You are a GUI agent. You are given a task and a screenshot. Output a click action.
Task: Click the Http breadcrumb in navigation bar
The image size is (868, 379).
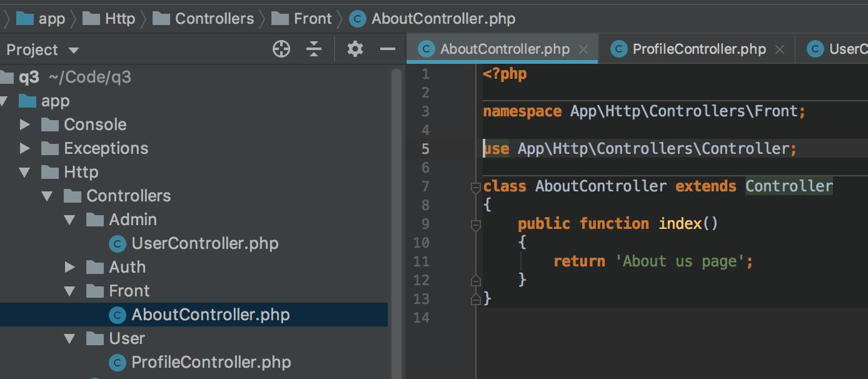119,19
